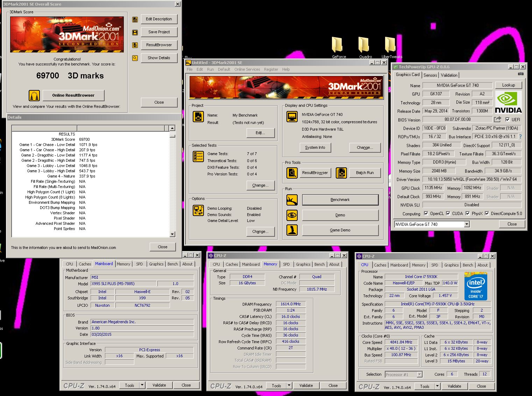Click the Benchmark run icon
Viewport: 532px width, 396px height.
tap(292, 200)
